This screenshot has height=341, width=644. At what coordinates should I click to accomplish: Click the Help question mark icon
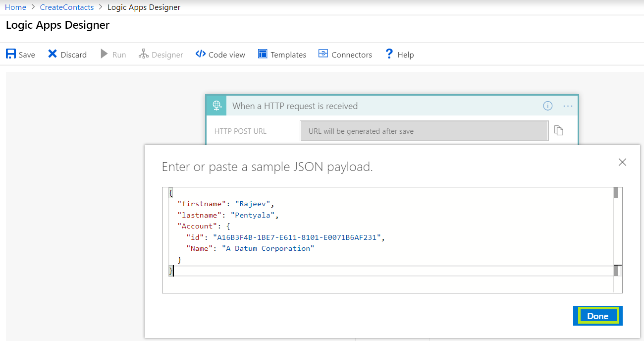coord(389,54)
